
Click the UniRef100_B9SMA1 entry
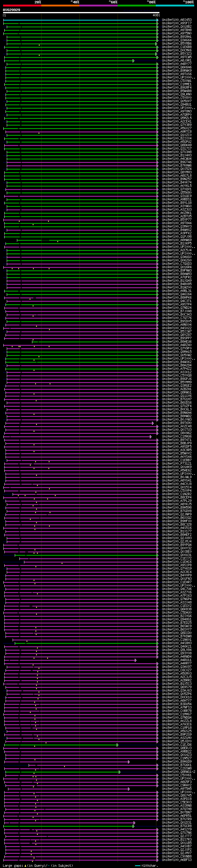point(177,37)
